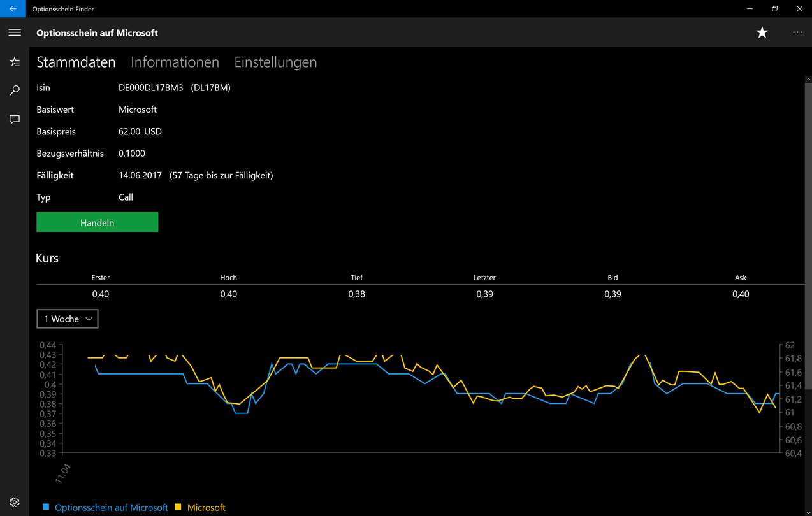The height and width of the screenshot is (516, 812).
Task: Click the blue Optionsschein legend swatch
Action: click(46, 507)
